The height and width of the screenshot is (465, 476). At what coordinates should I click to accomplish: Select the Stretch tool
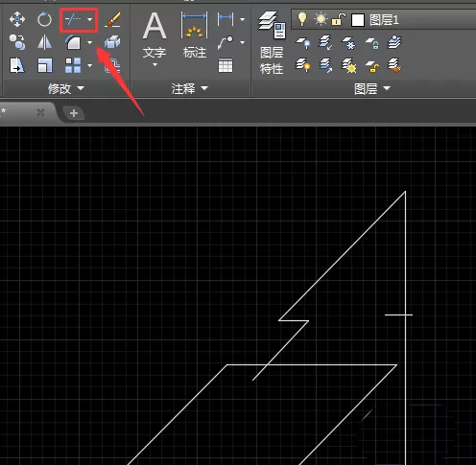click(17, 65)
